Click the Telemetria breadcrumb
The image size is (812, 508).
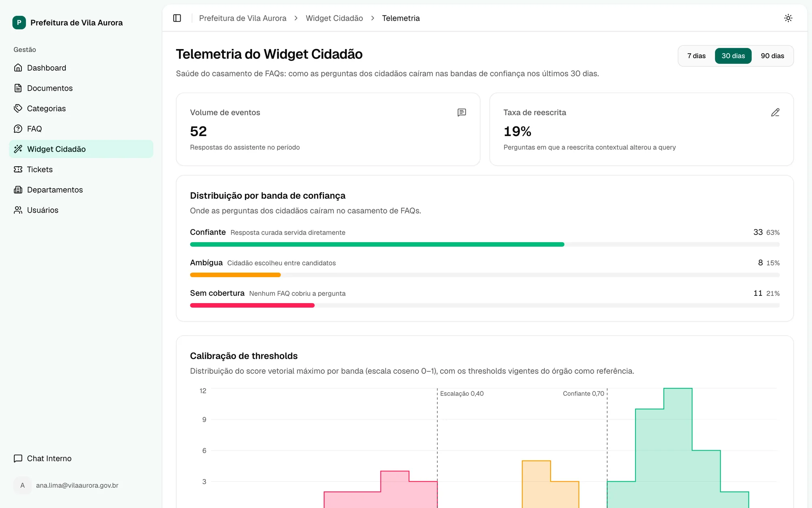click(x=401, y=18)
